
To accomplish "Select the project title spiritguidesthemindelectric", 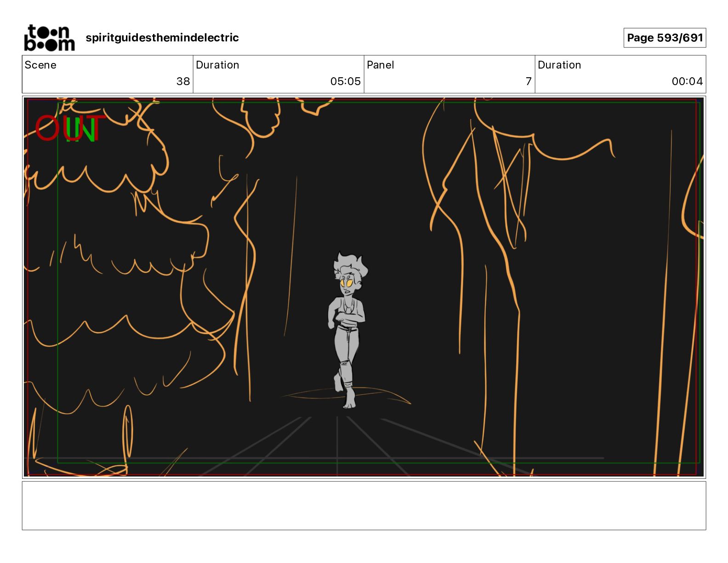I will (162, 38).
